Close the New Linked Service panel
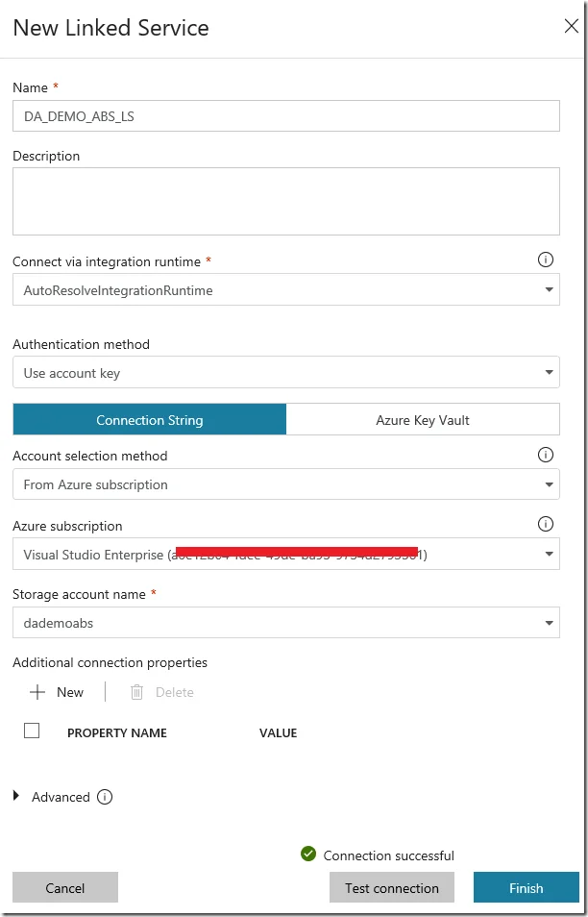The image size is (588, 917). click(571, 27)
